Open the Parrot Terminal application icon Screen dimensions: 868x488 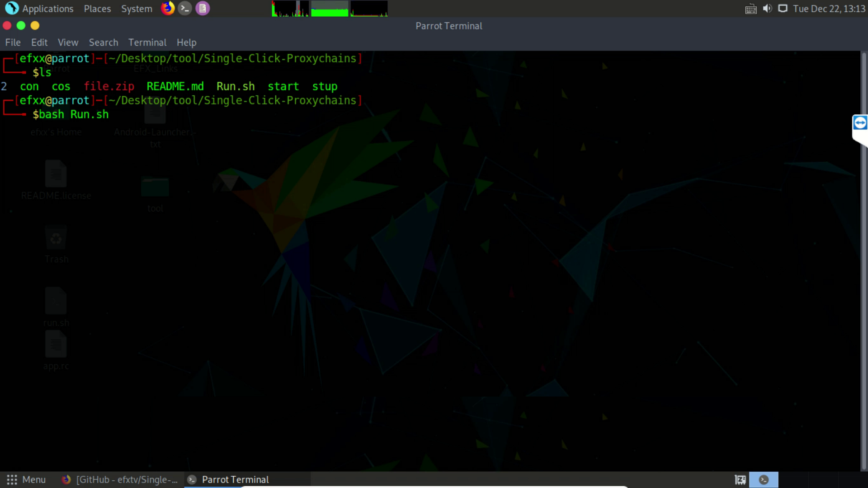pos(193,479)
